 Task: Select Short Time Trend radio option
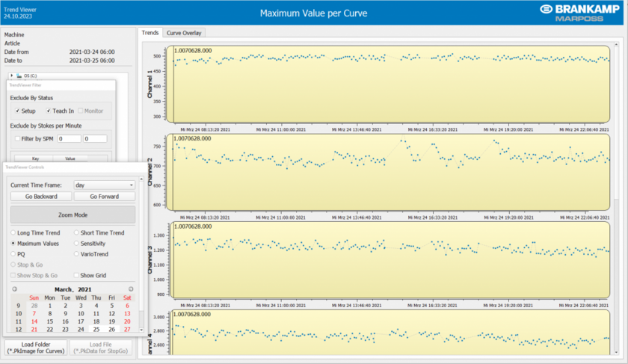tap(76, 232)
